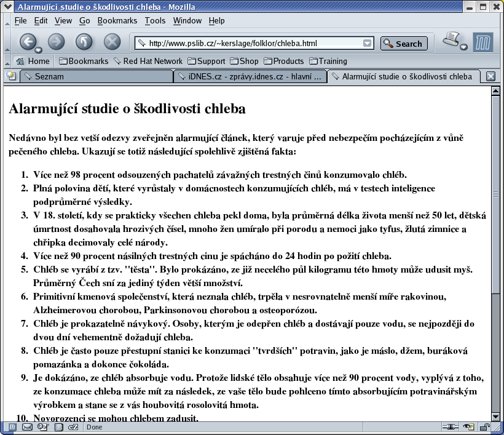Open the Back button history dropdown arrow
Image resolution: width=504 pixels, height=435 pixels.
[x=39, y=50]
